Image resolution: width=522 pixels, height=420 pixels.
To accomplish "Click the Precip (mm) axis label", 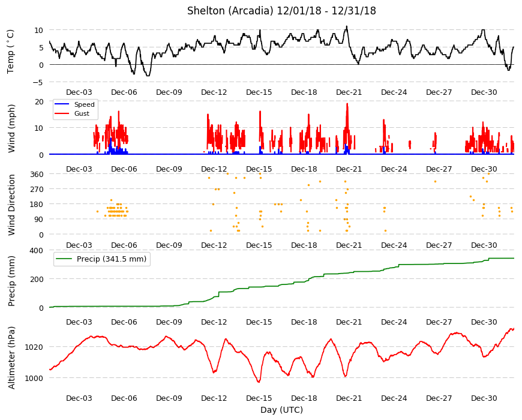I will (11, 281).
